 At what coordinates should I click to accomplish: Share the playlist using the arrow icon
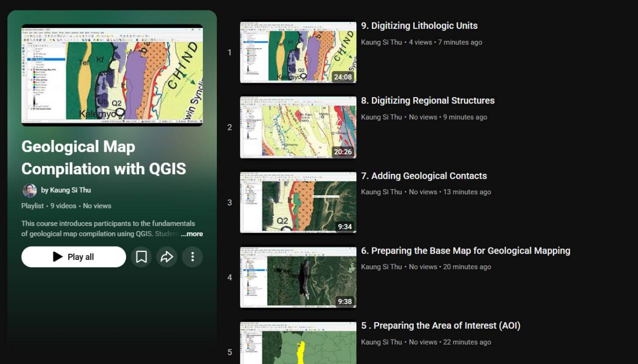167,257
